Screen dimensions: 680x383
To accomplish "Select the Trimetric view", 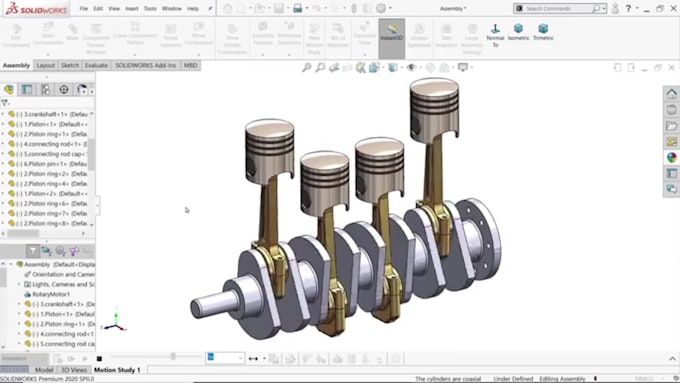I will pyautogui.click(x=543, y=32).
